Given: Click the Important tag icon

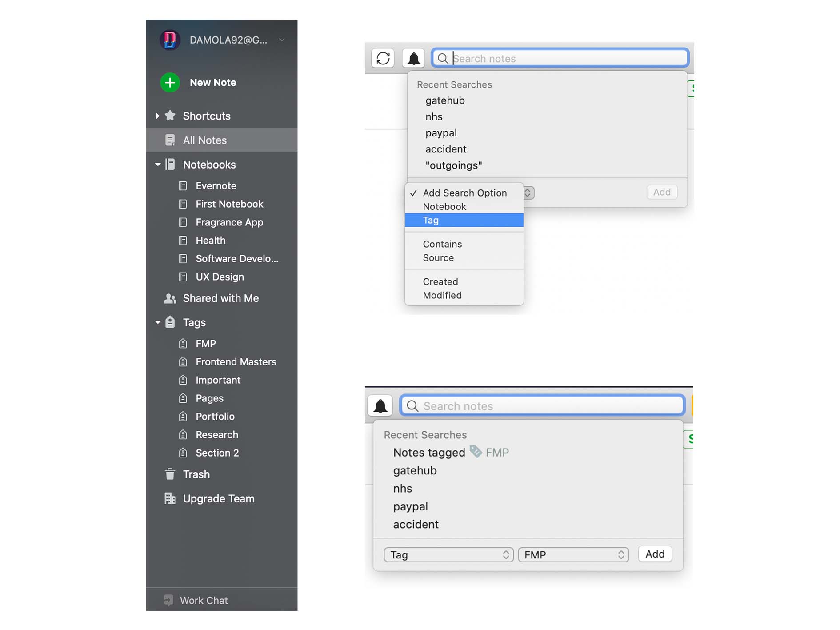Looking at the screenshot, I should 183,380.
